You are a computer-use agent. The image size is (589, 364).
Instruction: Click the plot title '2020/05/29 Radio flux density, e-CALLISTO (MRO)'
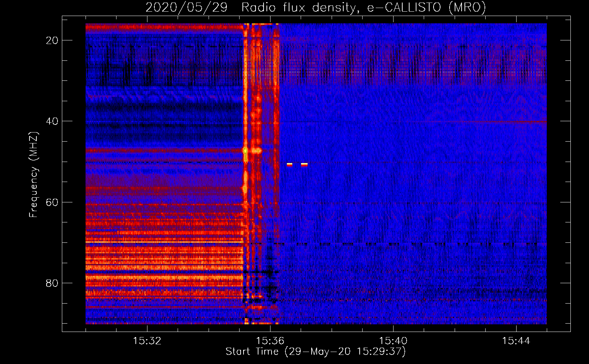click(316, 7)
